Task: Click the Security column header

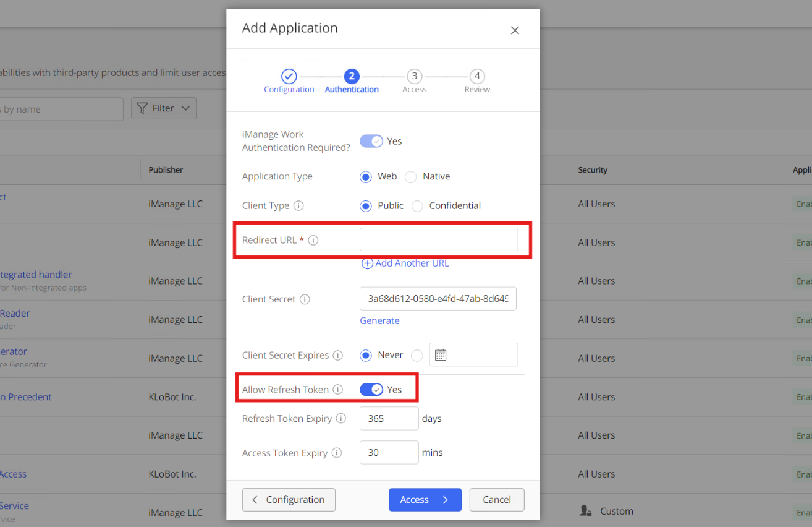Action: point(593,170)
